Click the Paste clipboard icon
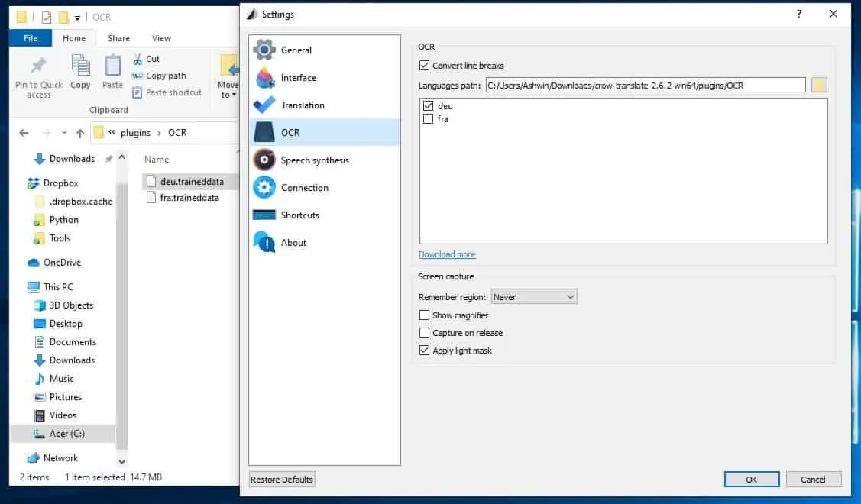This screenshot has height=504, width=861. point(112,66)
